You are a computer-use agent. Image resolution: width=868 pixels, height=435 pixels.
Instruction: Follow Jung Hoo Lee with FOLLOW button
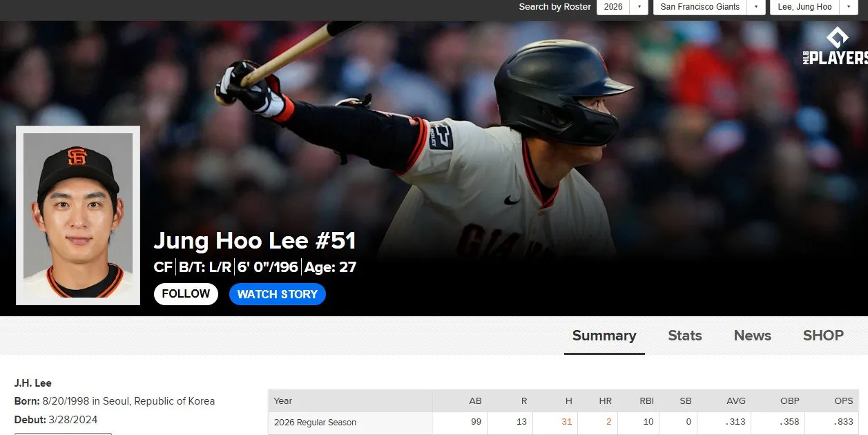(x=186, y=294)
